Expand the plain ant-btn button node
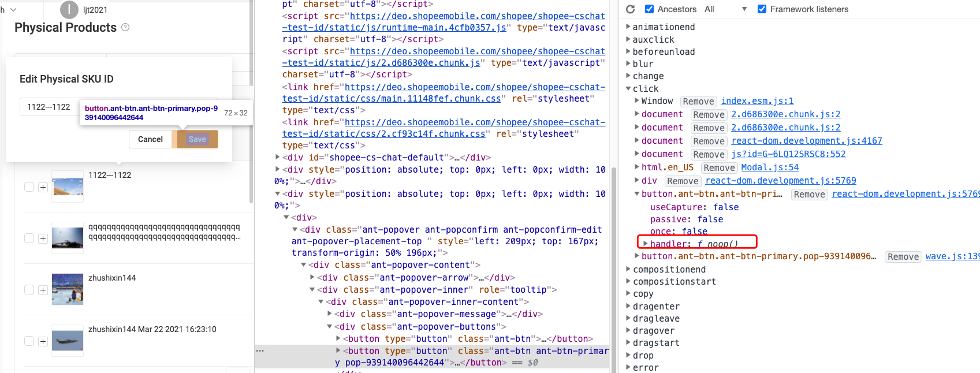 click(x=338, y=338)
